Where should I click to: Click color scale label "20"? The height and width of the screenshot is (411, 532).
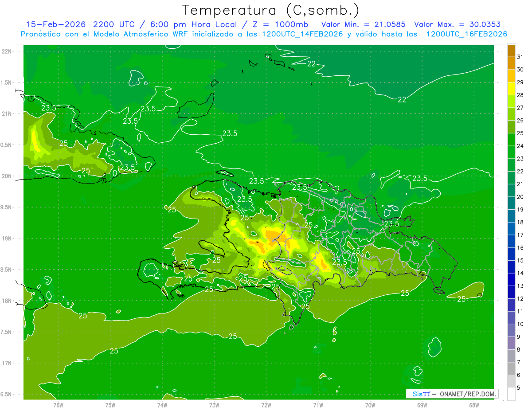[x=520, y=197]
